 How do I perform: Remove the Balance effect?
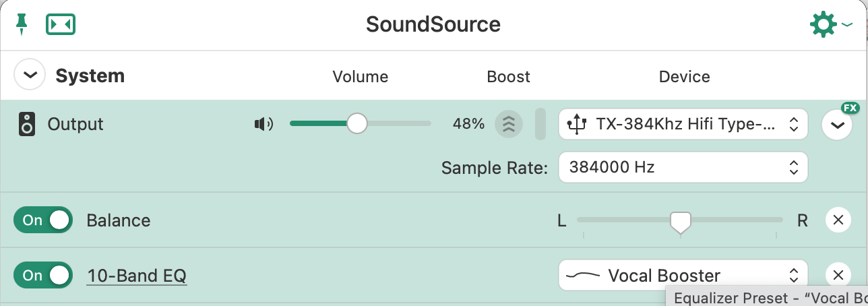(x=838, y=220)
